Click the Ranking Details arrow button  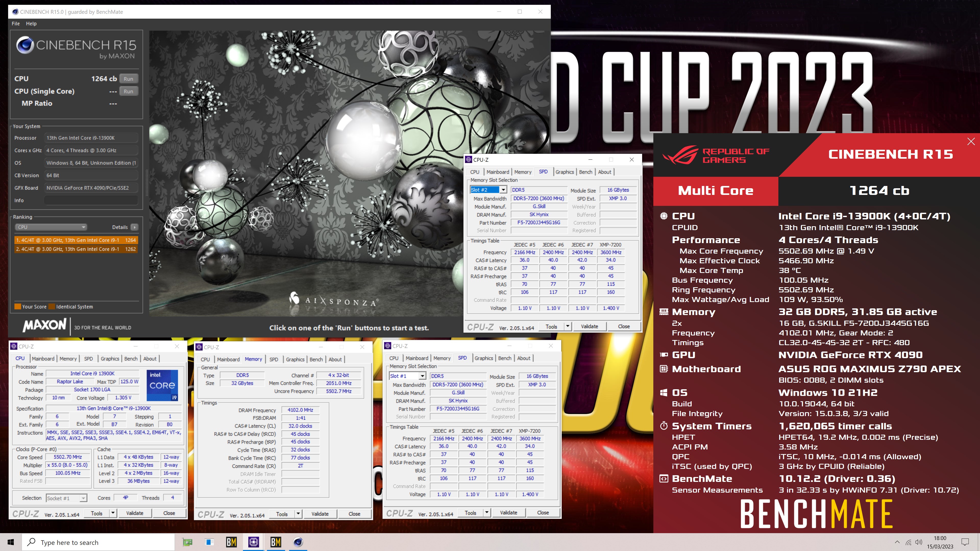click(134, 227)
